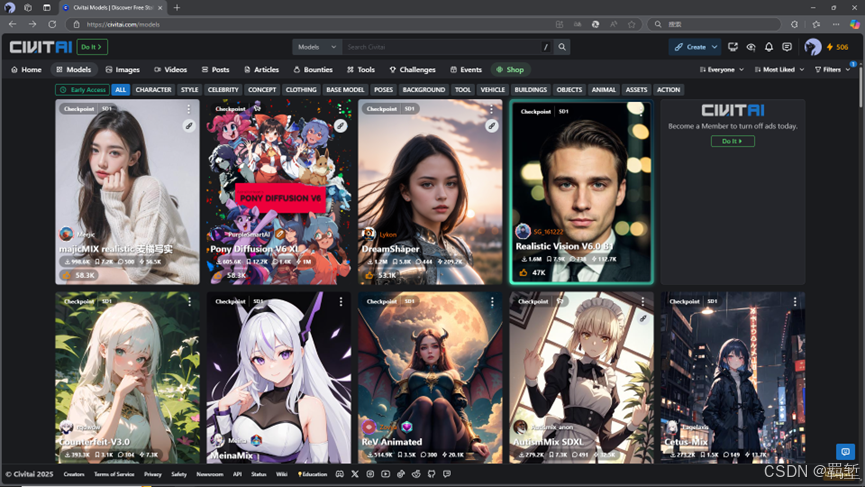This screenshot has width=865, height=487.
Task: Open the support chat button bottom right
Action: pyautogui.click(x=845, y=452)
